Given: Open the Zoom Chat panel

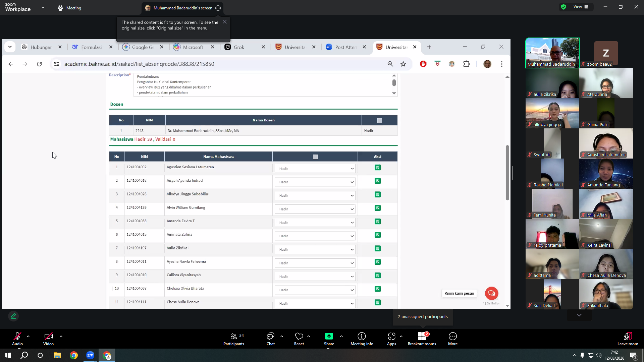Looking at the screenshot, I should (270, 339).
